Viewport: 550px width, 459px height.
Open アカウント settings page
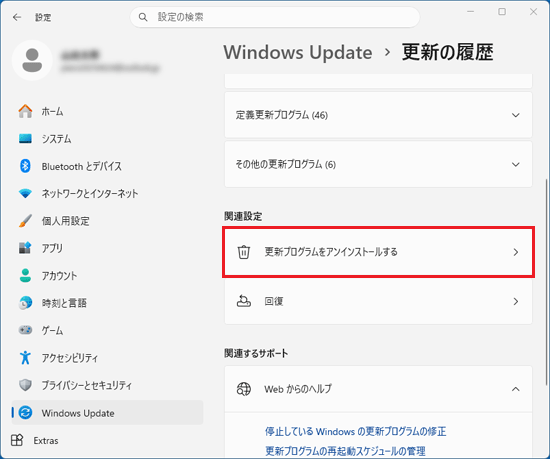(59, 276)
